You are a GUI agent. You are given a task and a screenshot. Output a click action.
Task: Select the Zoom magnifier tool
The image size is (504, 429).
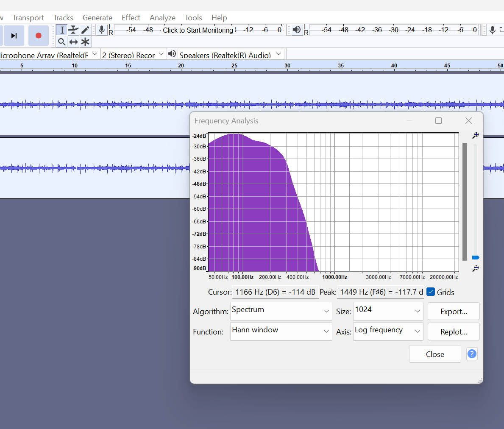pyautogui.click(x=62, y=42)
